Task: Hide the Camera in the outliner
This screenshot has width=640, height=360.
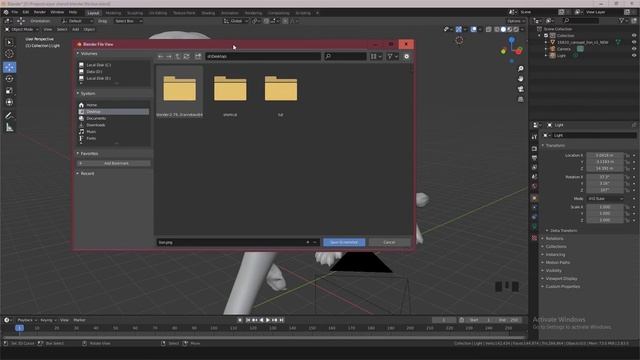Action: 634,49
